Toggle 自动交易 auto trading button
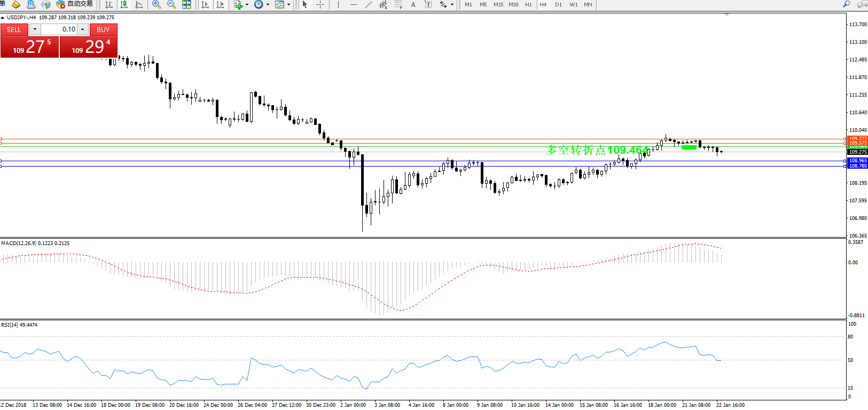The width and height of the screenshot is (868, 410). pyautogui.click(x=75, y=4)
